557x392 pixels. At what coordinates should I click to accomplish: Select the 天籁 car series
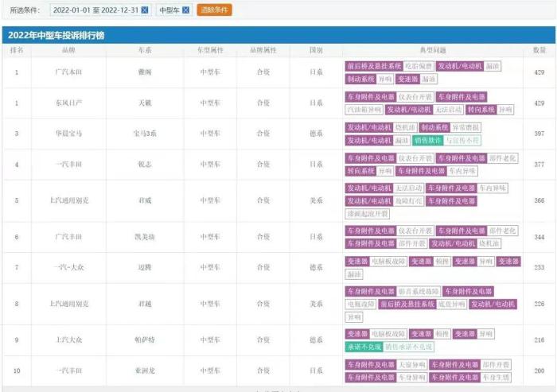(145, 103)
